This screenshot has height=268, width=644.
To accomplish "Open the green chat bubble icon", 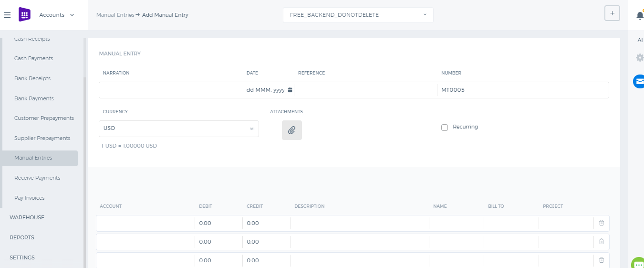I will (x=638, y=263).
